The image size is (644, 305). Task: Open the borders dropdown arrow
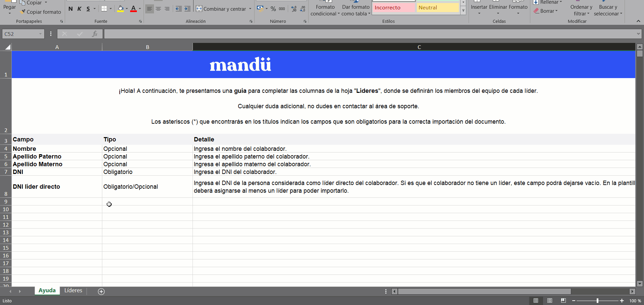(x=111, y=9)
